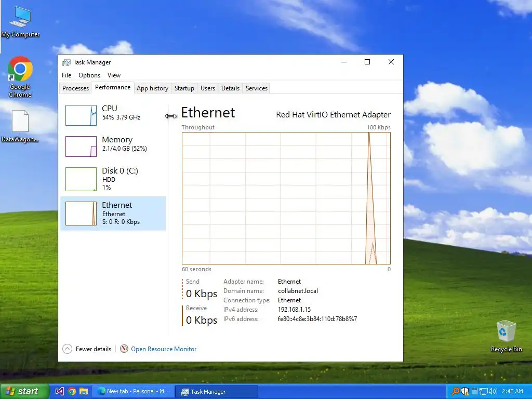
Task: Click the volume speaker tray icon
Action: pyautogui.click(x=493, y=391)
